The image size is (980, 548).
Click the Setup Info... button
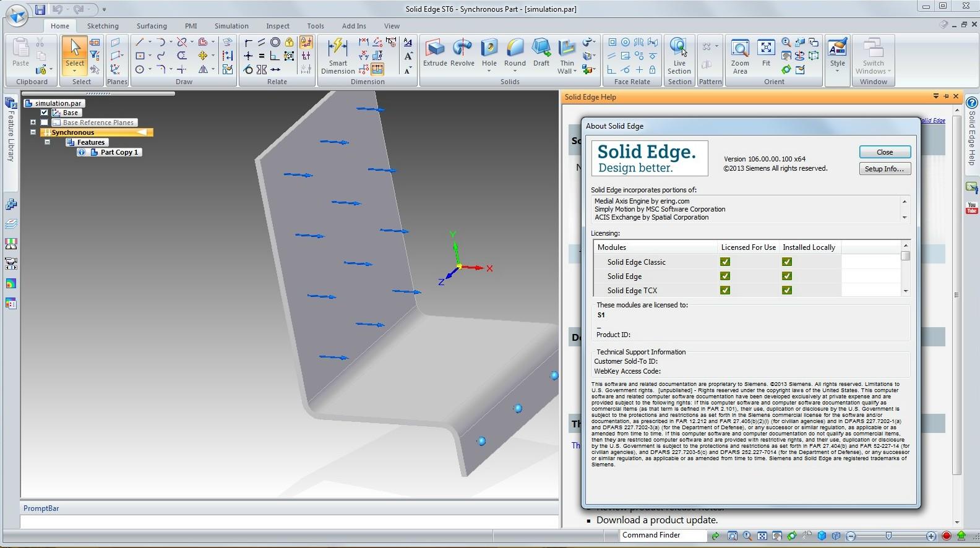(885, 169)
